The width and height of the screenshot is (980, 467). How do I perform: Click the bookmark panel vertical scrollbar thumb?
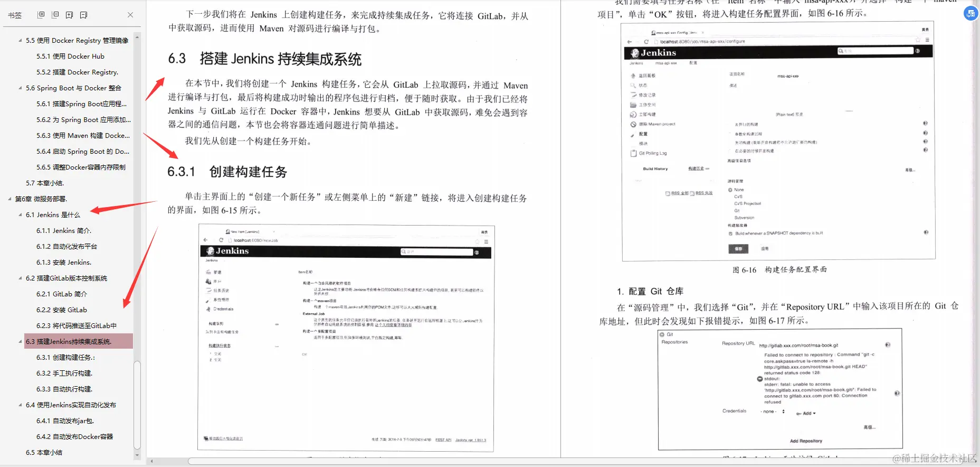137,405
